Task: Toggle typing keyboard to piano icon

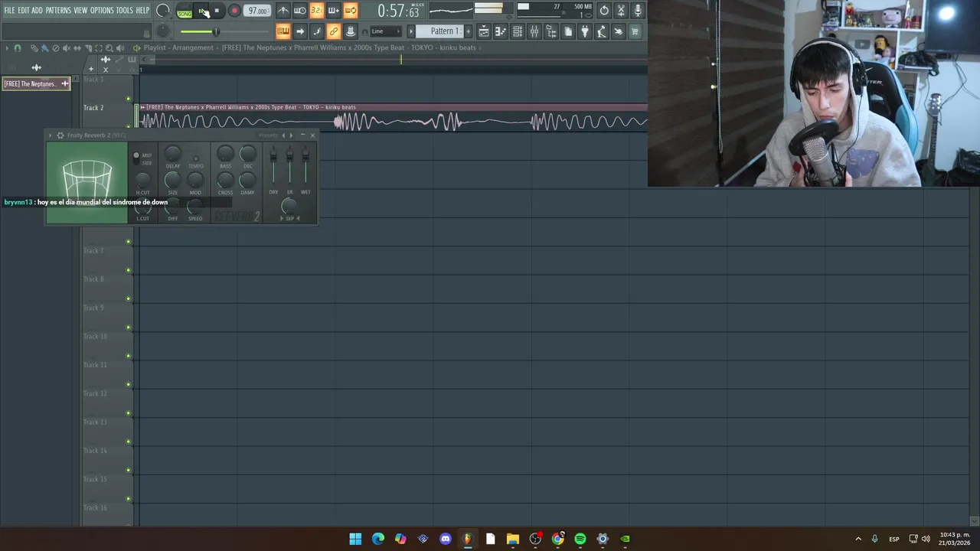Action: pos(283,31)
